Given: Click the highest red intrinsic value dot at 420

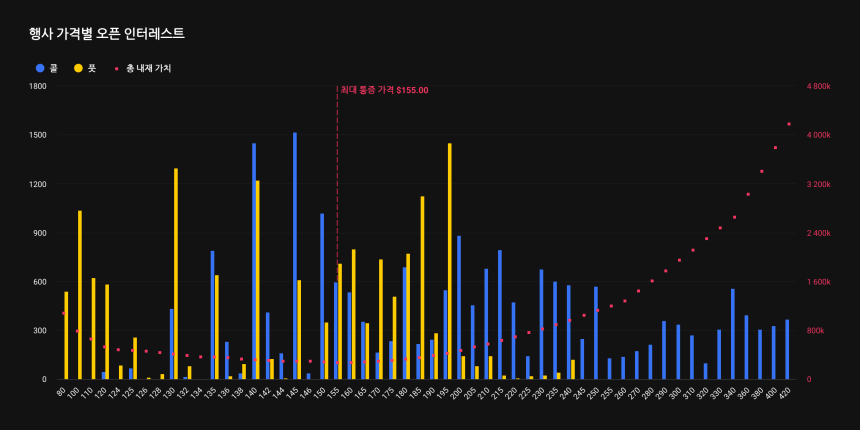Looking at the screenshot, I should tap(789, 124).
